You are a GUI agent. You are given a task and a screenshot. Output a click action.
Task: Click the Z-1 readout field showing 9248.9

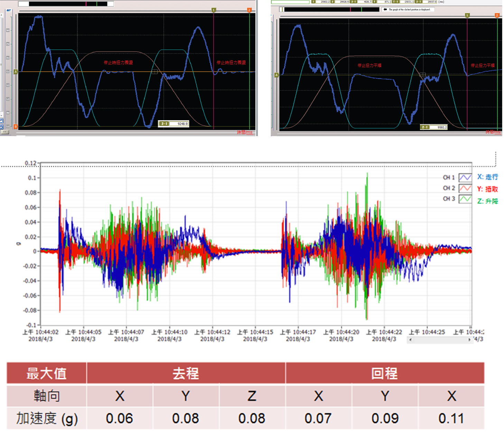pos(174,124)
